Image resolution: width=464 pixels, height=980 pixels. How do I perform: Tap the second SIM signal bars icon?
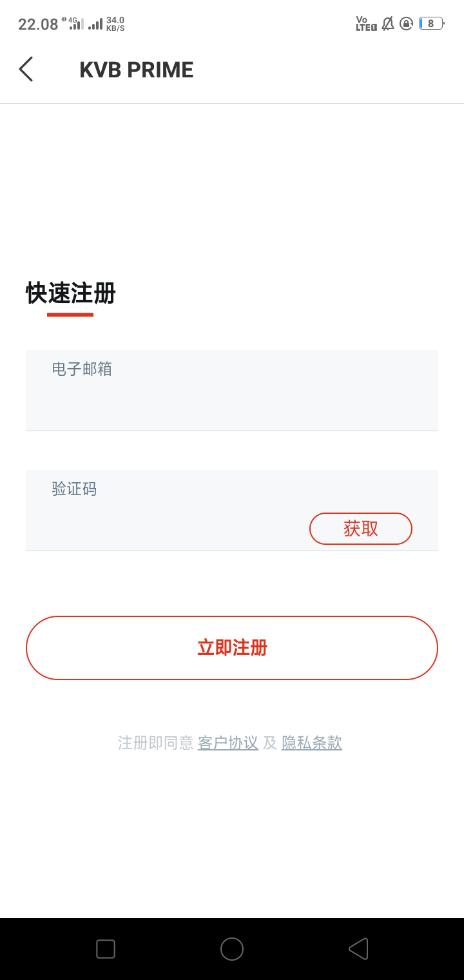(95, 24)
